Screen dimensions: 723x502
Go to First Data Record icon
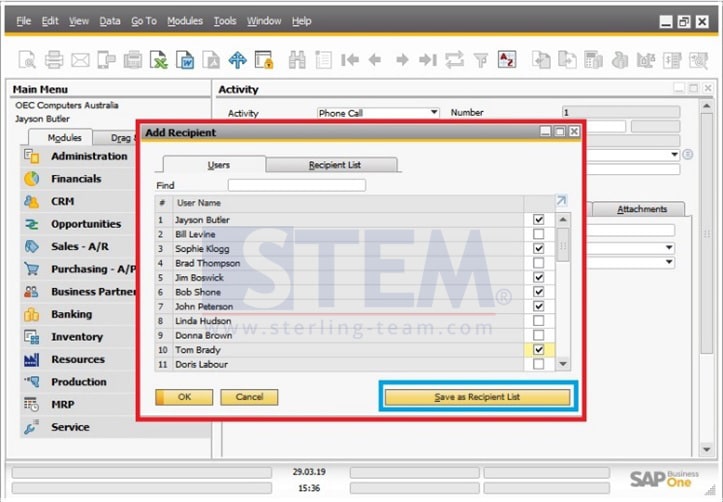coord(350,59)
